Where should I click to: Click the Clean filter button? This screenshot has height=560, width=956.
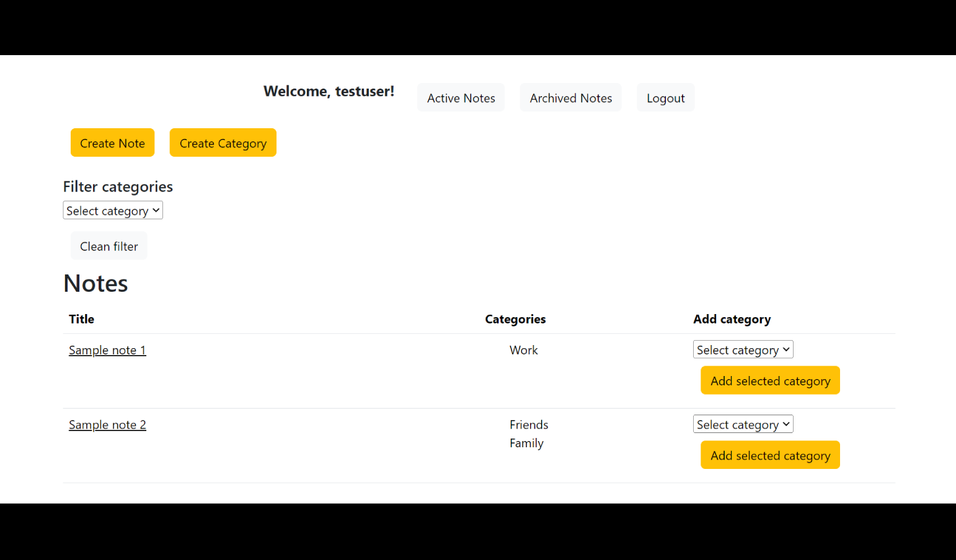pos(109,246)
